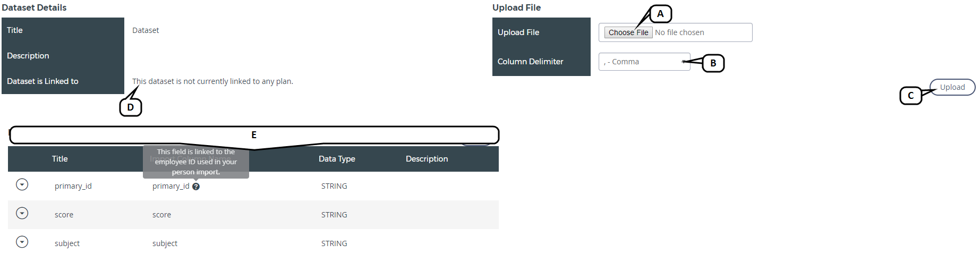Click the Upload button

point(952,87)
